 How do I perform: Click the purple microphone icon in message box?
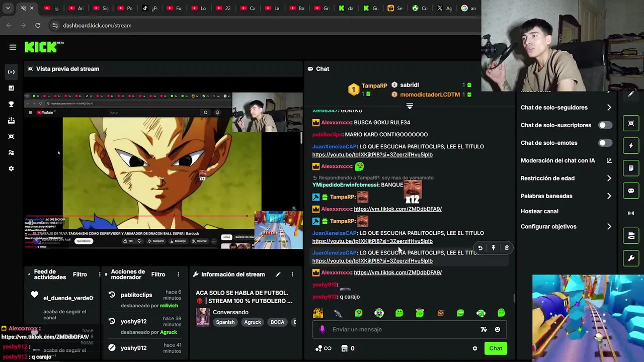click(323, 329)
